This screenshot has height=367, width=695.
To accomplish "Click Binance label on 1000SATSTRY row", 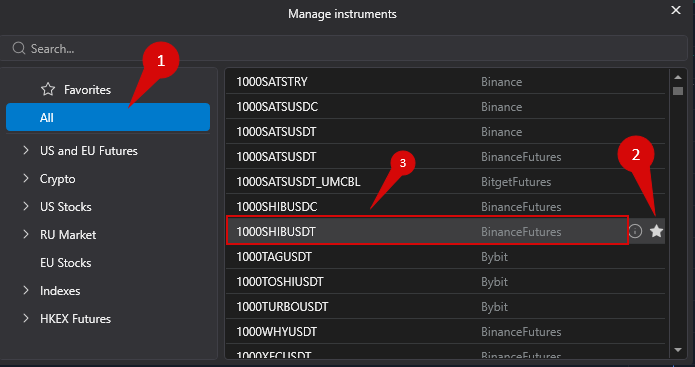I will [x=501, y=82].
